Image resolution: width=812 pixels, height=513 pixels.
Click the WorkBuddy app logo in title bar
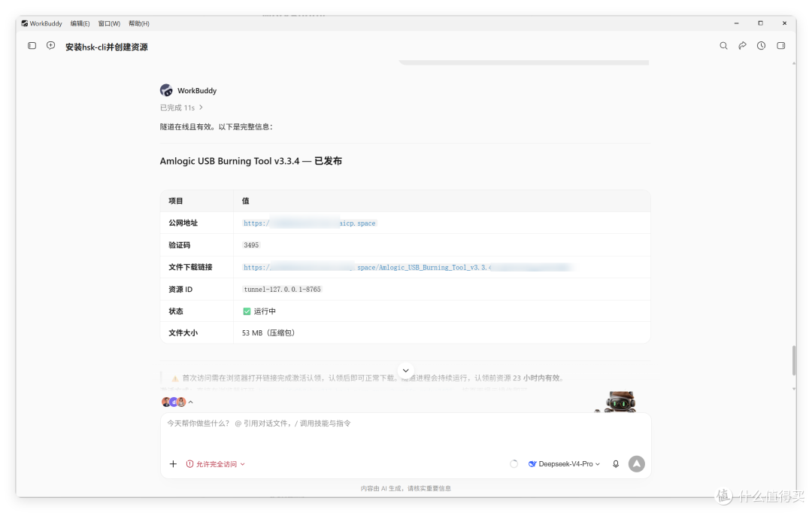point(24,23)
